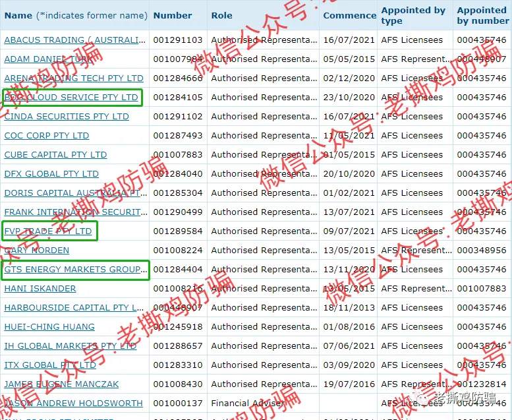
Task: Open FVP TRADE PTY LTD link
Action: (x=48, y=231)
